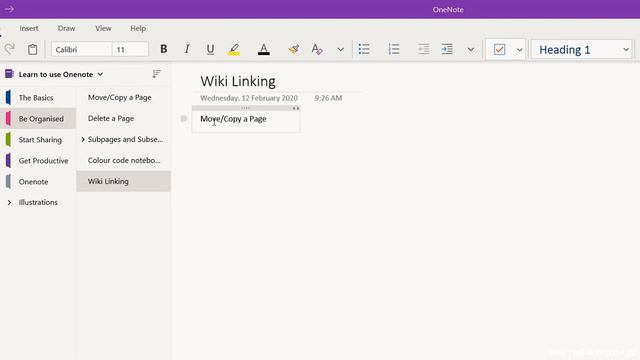Select Wiki Linking page in list

(123, 181)
